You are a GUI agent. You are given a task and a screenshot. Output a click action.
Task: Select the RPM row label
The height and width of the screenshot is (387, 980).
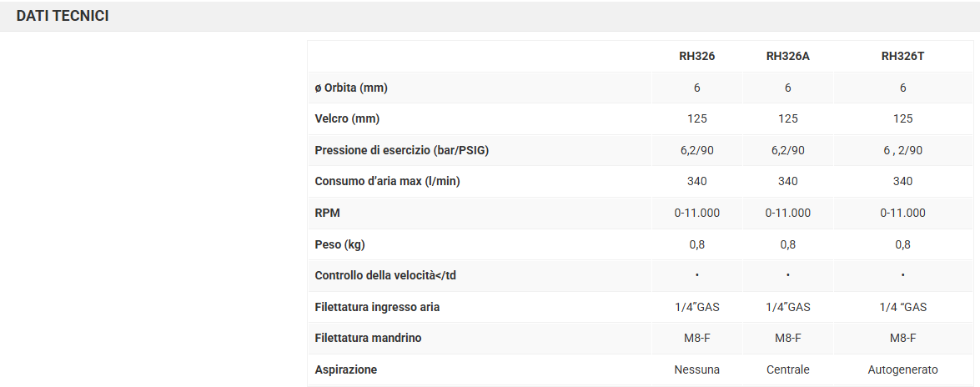point(328,213)
